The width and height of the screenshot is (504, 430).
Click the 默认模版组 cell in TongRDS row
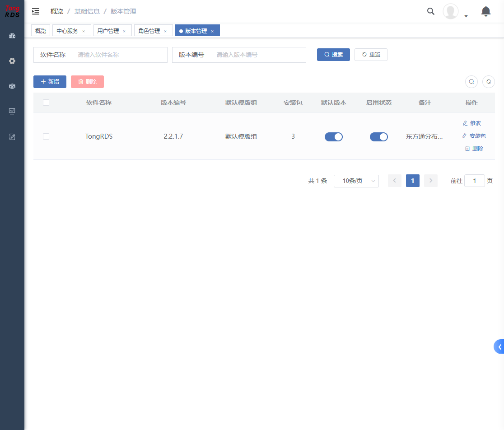coord(241,136)
